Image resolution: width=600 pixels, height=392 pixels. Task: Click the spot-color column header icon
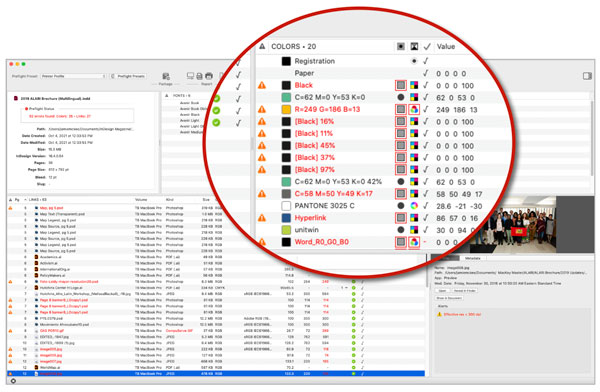401,46
